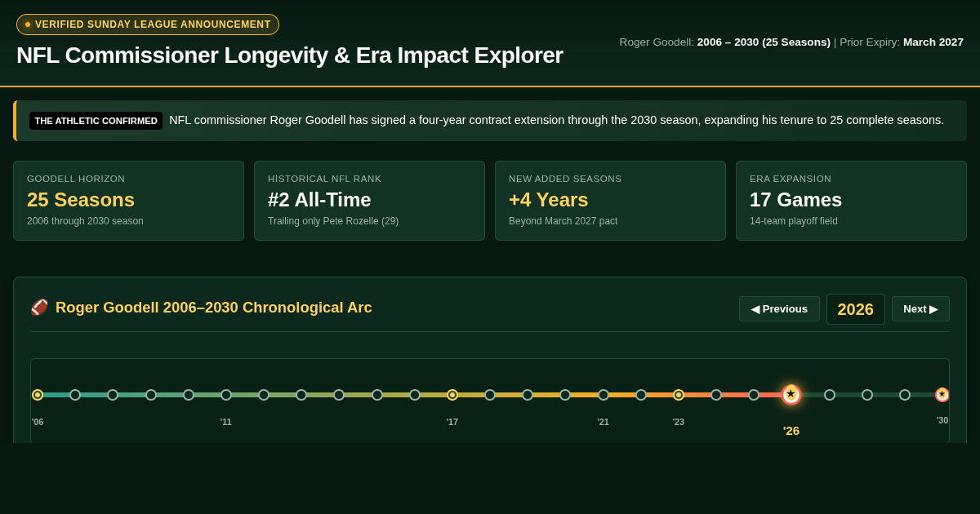The height and width of the screenshot is (514, 980).
Task: Click The Athletic Confirmed tag
Action: [x=96, y=121]
